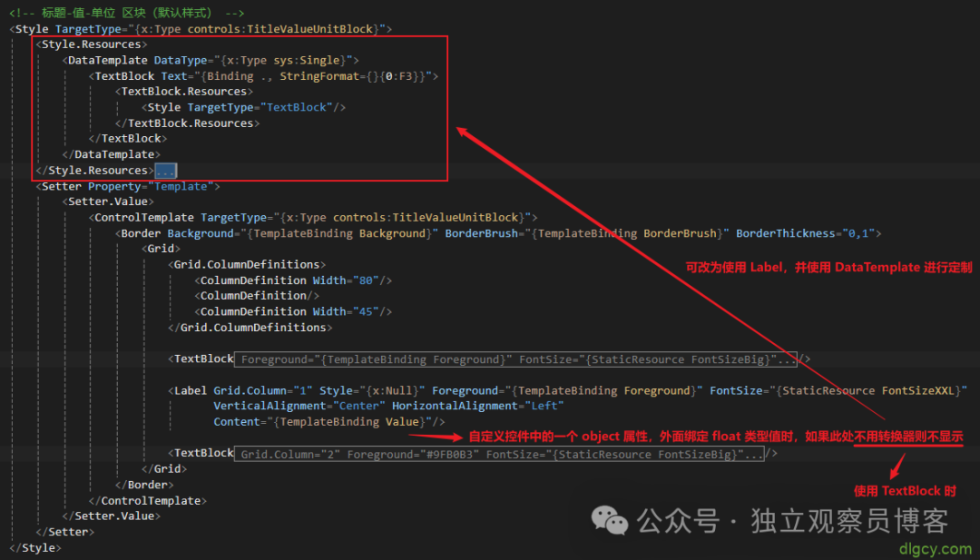980x560 pixels.
Task: Expand collapsed TextBlock attributes containing Grid.Column="2"
Action: point(499,454)
